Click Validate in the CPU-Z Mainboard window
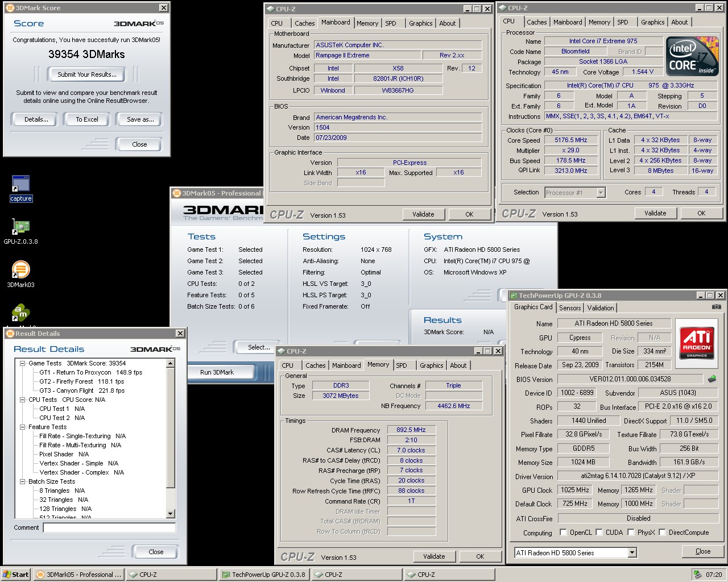 [423, 214]
